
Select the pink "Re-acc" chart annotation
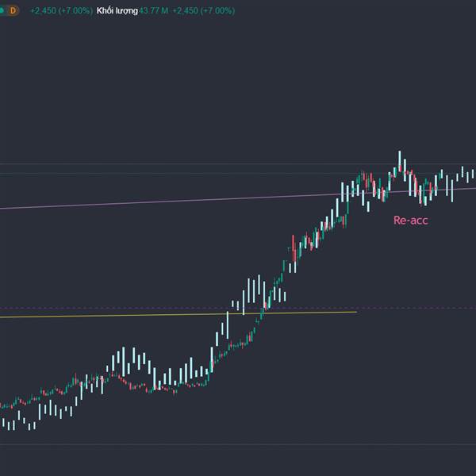(410, 221)
